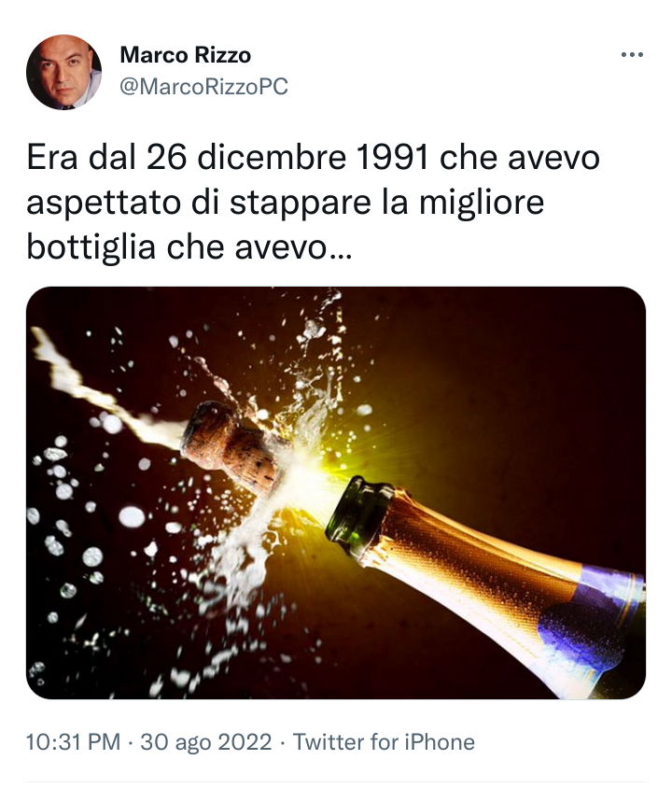Click the 30 ago 2022 date
The height and width of the screenshot is (788, 672).
(x=206, y=741)
